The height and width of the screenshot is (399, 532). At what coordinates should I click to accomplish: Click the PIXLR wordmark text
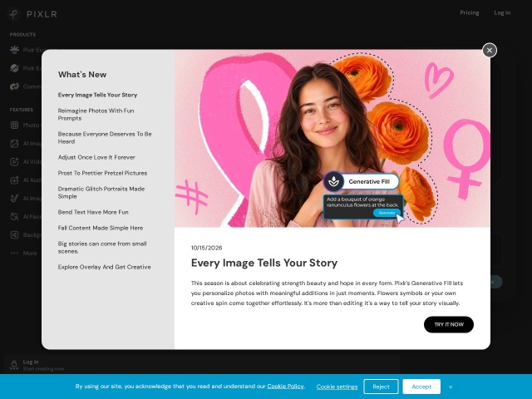[42, 14]
